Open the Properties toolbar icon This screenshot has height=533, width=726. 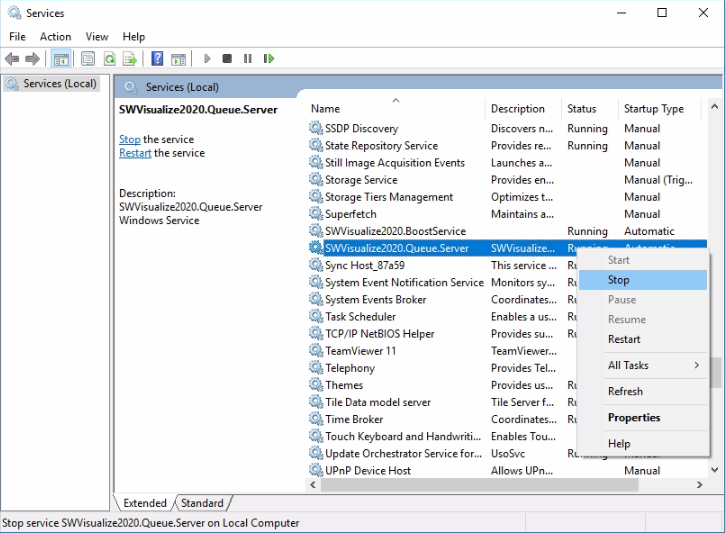click(88, 59)
